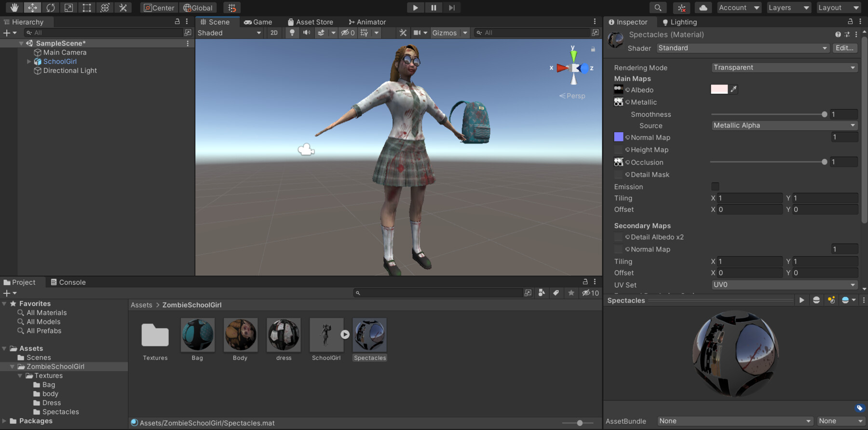Pick Albedo color with eyedropper
The width and height of the screenshot is (868, 430).
tap(733, 89)
